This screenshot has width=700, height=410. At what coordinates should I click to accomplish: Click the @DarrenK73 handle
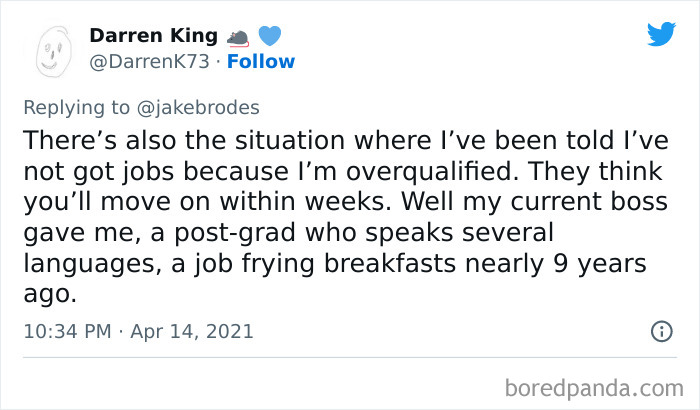tap(150, 62)
